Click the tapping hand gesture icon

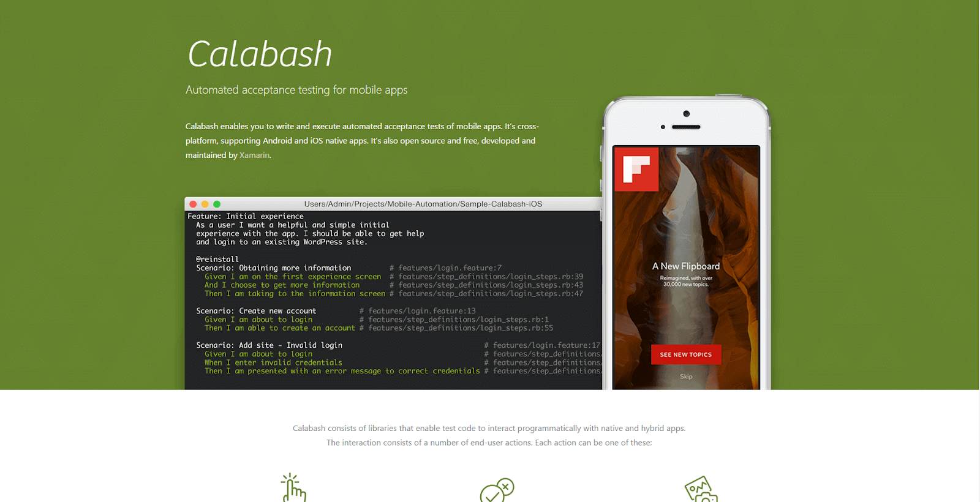(x=293, y=487)
